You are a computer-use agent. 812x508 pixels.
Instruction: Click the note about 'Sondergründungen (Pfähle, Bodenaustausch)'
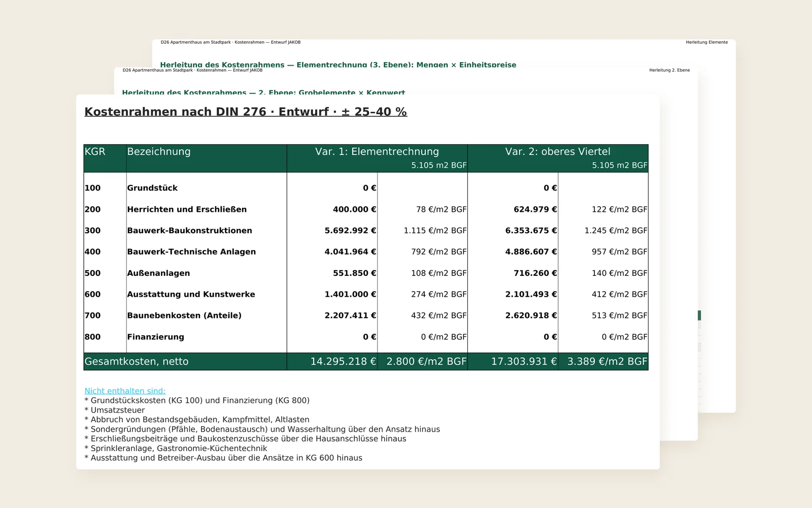(262, 429)
